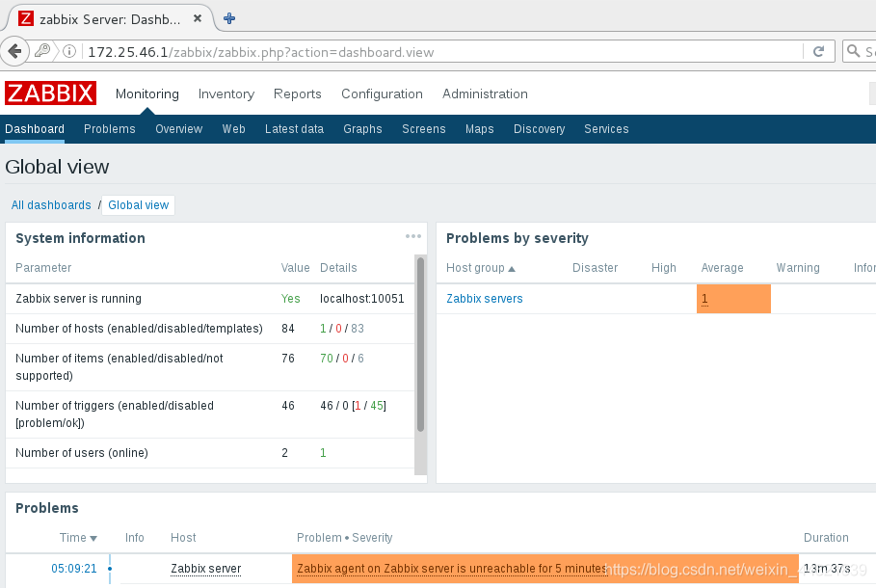Screen dimensions: 876x588
Task: Open the Administration menu
Action: click(485, 94)
